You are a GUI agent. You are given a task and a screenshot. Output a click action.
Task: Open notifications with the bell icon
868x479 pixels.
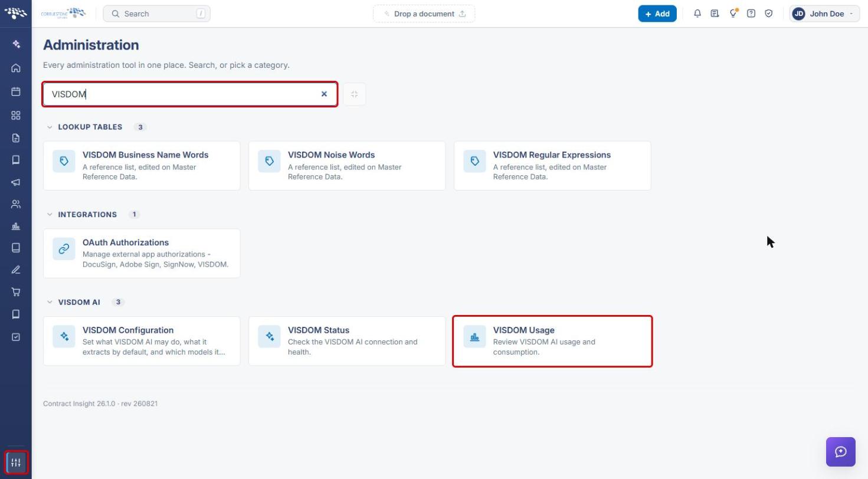click(x=697, y=14)
